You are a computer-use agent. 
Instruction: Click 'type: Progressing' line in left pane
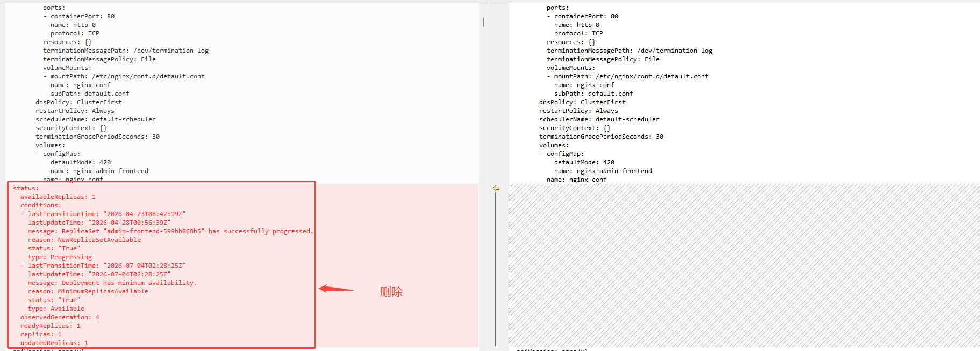(60, 257)
